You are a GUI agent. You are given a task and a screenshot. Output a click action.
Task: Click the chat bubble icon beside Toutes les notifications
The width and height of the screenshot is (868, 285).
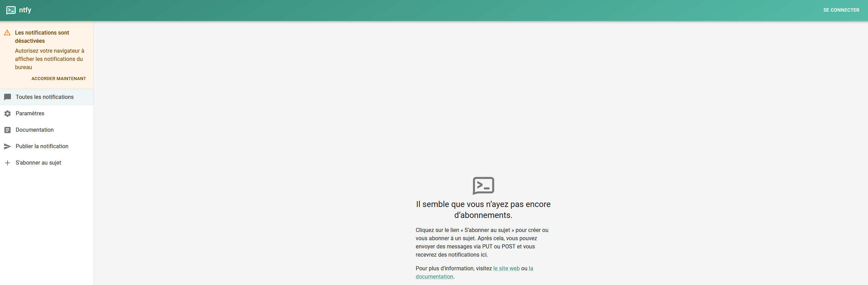(x=8, y=97)
